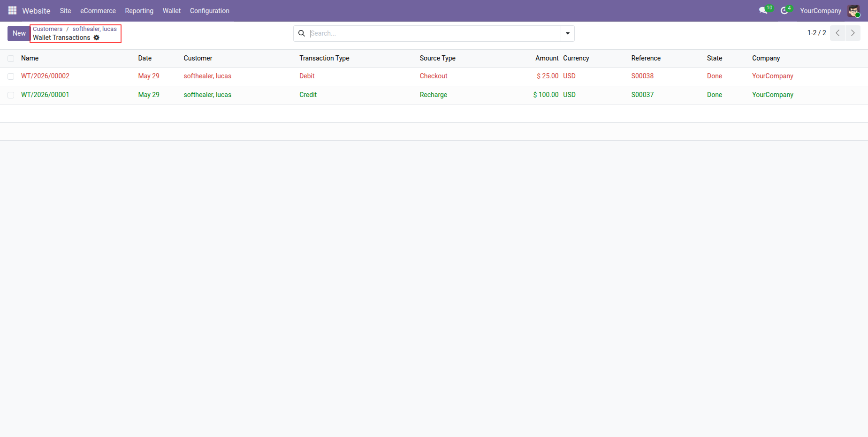Check the WT/2026/00001 row checkbox
The image size is (868, 437).
[11, 95]
